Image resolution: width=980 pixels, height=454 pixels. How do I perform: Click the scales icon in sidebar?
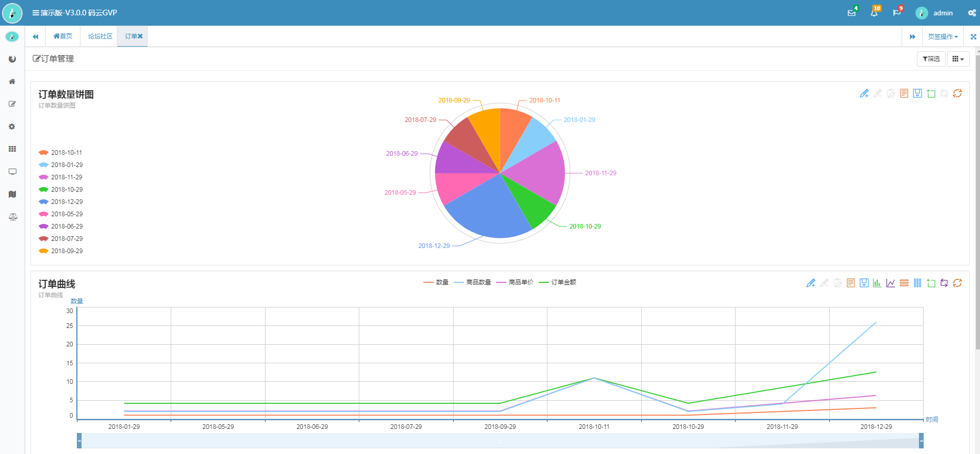point(13,217)
